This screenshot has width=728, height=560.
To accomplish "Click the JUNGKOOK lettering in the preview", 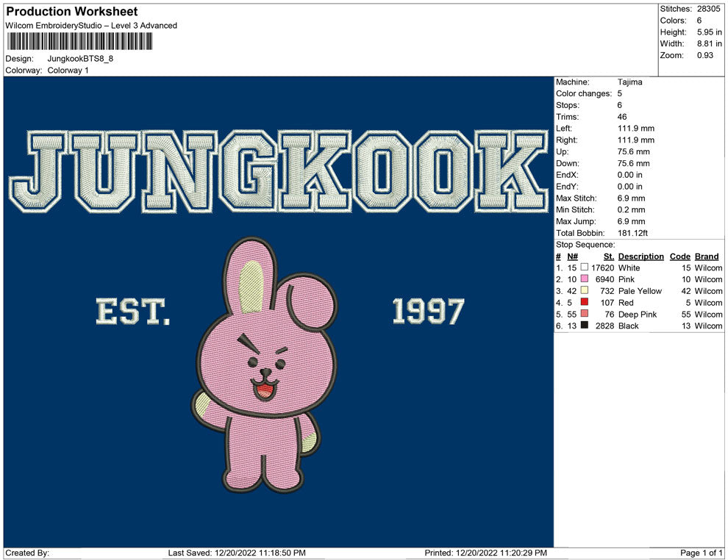I will pyautogui.click(x=279, y=172).
